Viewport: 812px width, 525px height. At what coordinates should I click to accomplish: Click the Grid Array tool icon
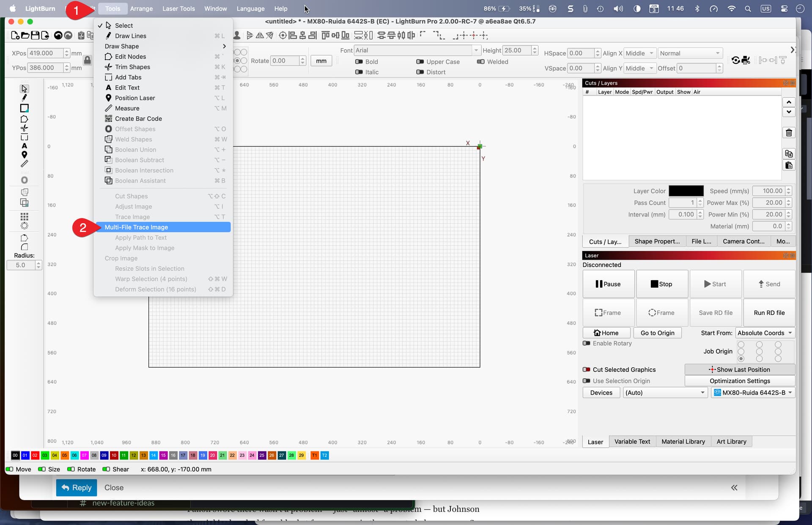(24, 217)
